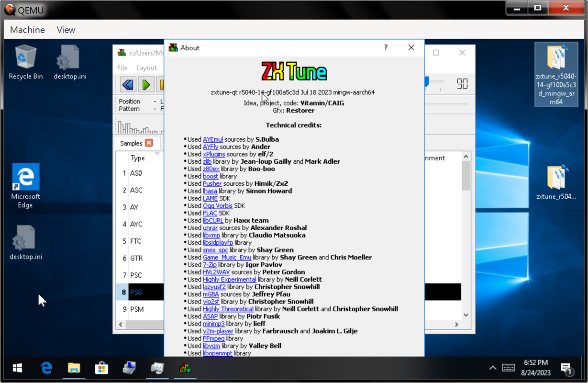Viewport: 588px width, 383px height.
Task: Open the z80ex link
Action: coord(211,169)
